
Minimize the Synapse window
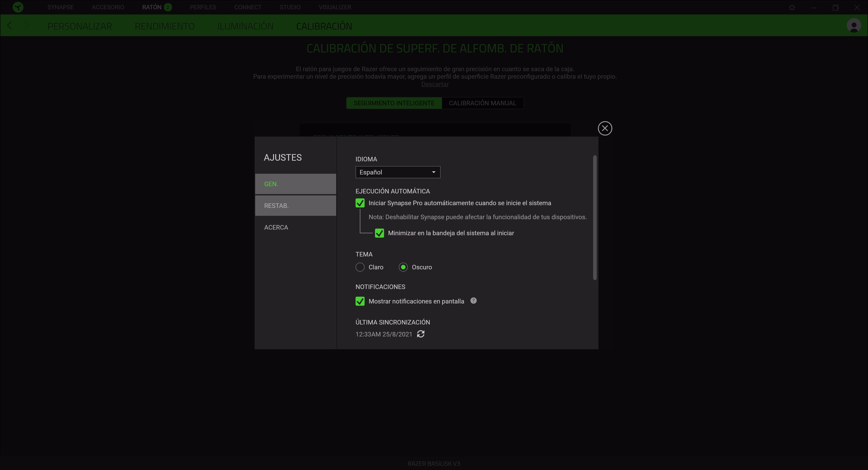tap(814, 7)
